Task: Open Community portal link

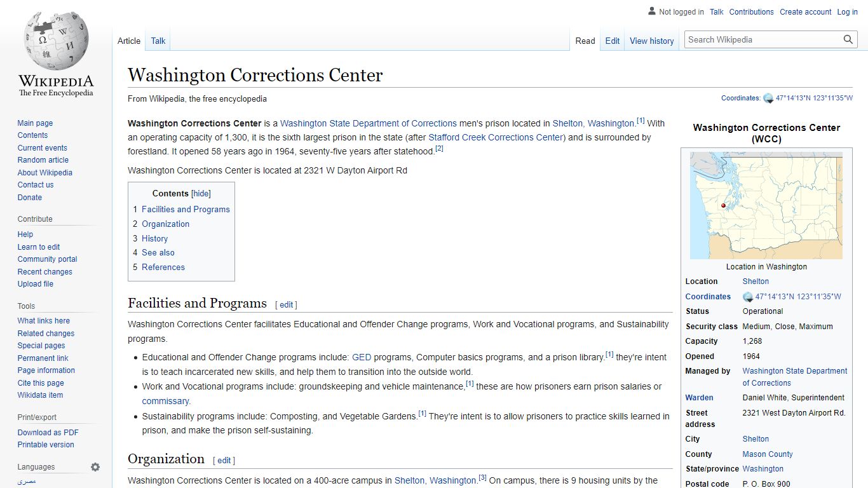Action: (47, 259)
